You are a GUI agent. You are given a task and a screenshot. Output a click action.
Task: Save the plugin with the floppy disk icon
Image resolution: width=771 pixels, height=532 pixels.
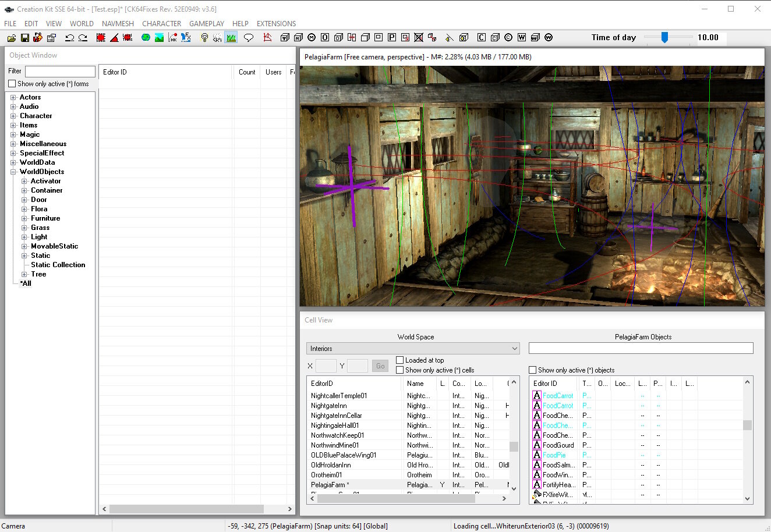[24, 38]
